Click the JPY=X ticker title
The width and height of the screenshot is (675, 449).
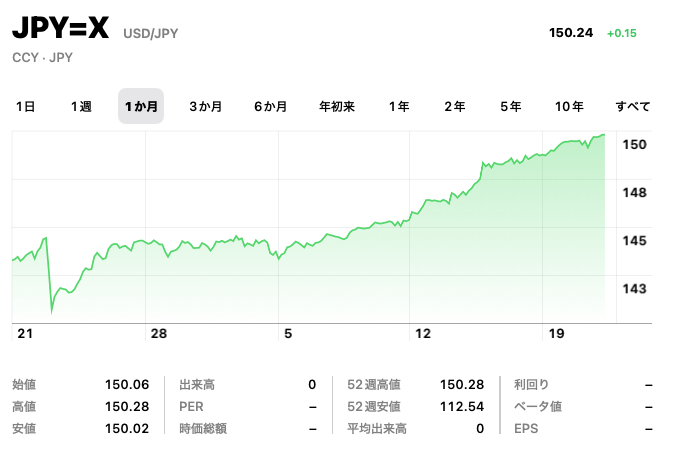(x=60, y=30)
